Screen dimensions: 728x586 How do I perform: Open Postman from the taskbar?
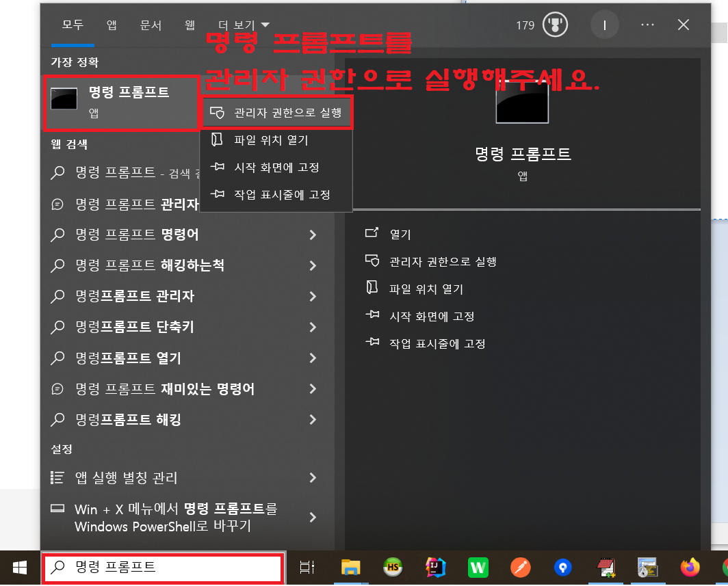pos(521,568)
